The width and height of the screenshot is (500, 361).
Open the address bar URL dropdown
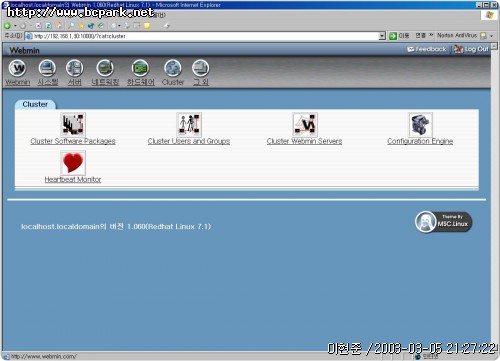click(x=382, y=36)
